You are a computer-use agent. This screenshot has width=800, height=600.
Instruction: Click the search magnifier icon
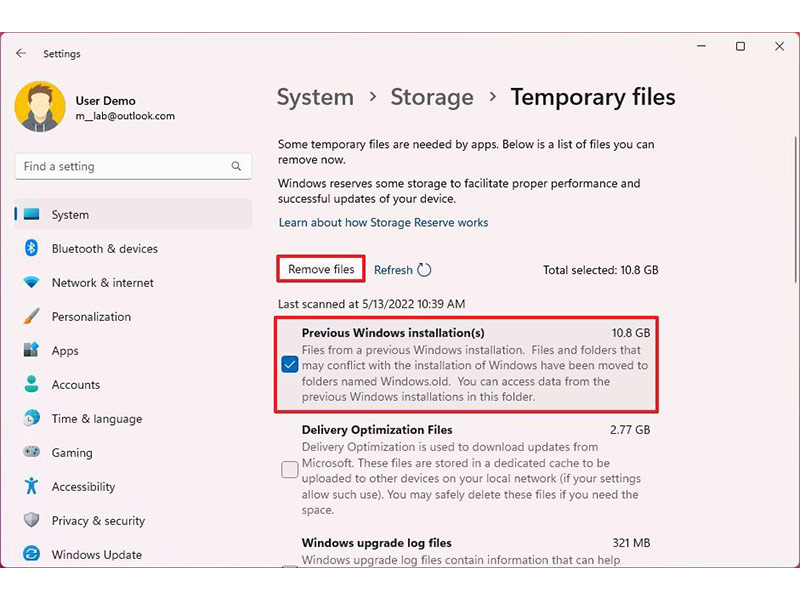coord(236,166)
